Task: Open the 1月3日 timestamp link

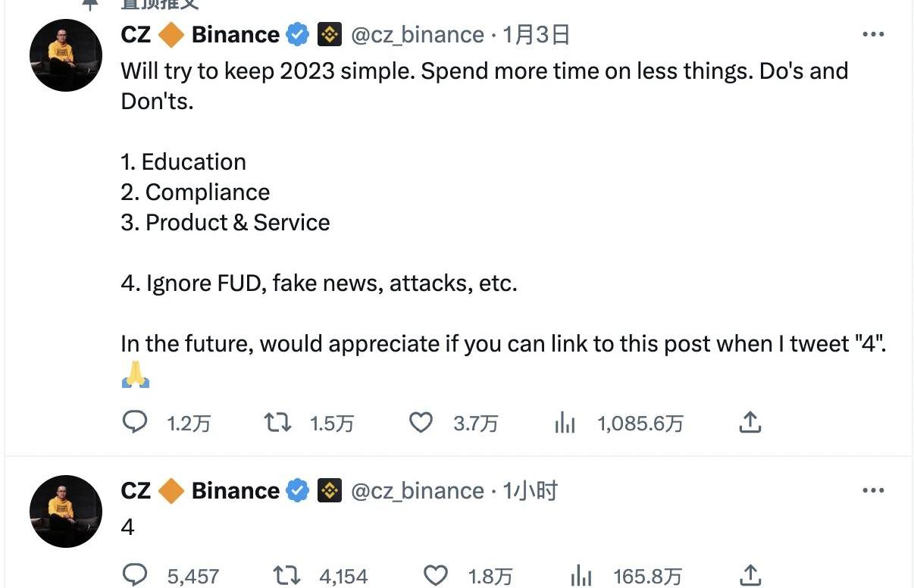Action: pyautogui.click(x=537, y=35)
